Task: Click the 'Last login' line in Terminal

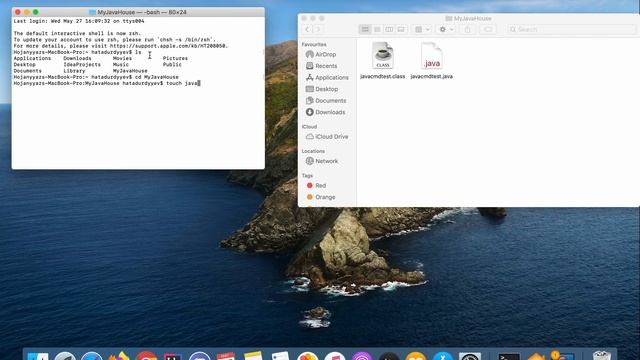Action: [79, 21]
